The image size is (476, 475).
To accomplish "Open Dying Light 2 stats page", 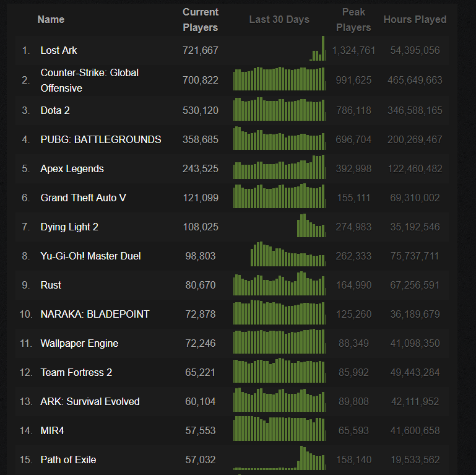I will (69, 227).
